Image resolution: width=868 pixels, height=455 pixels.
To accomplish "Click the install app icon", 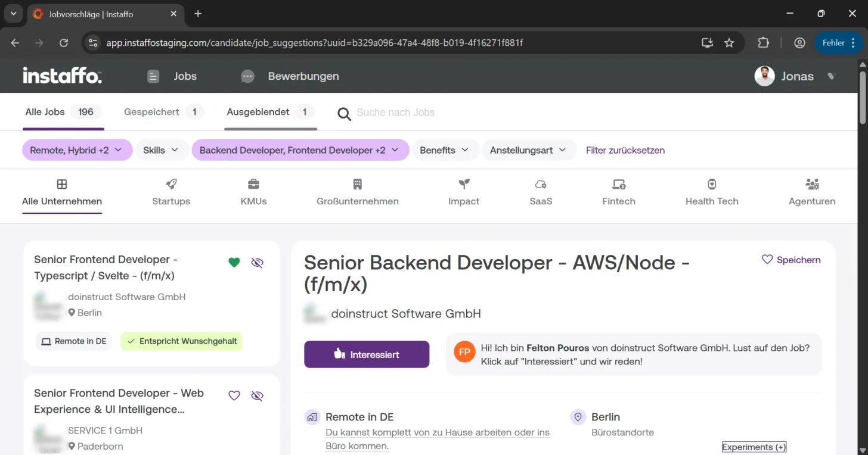I will click(707, 43).
